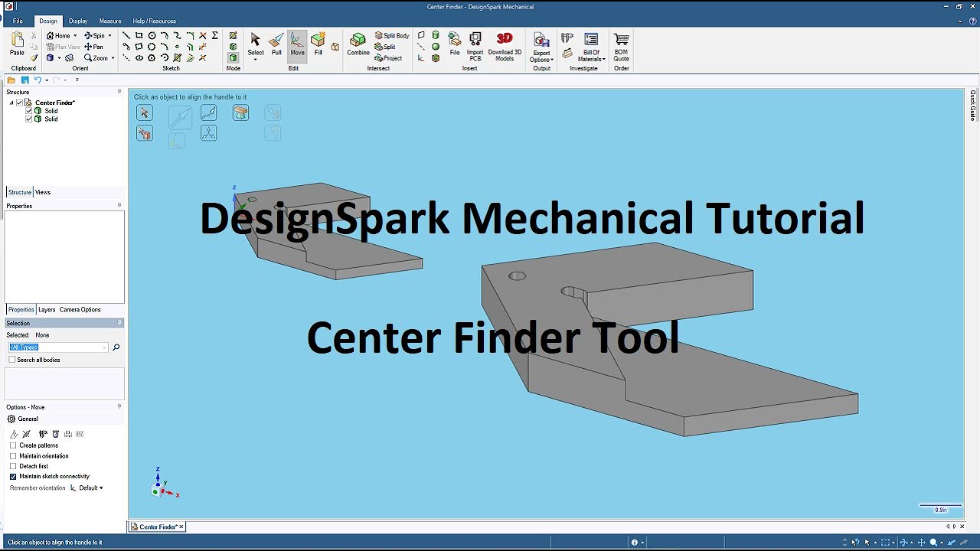Viewport: 980px width, 551px height.
Task: Open the Home view dropdown
Action: coord(75,36)
